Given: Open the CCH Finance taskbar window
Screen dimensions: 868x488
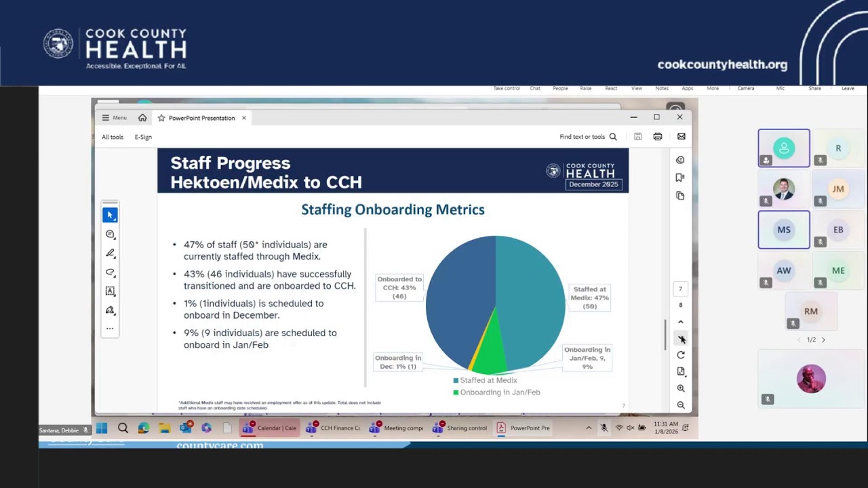Looking at the screenshot, I should coord(333,428).
